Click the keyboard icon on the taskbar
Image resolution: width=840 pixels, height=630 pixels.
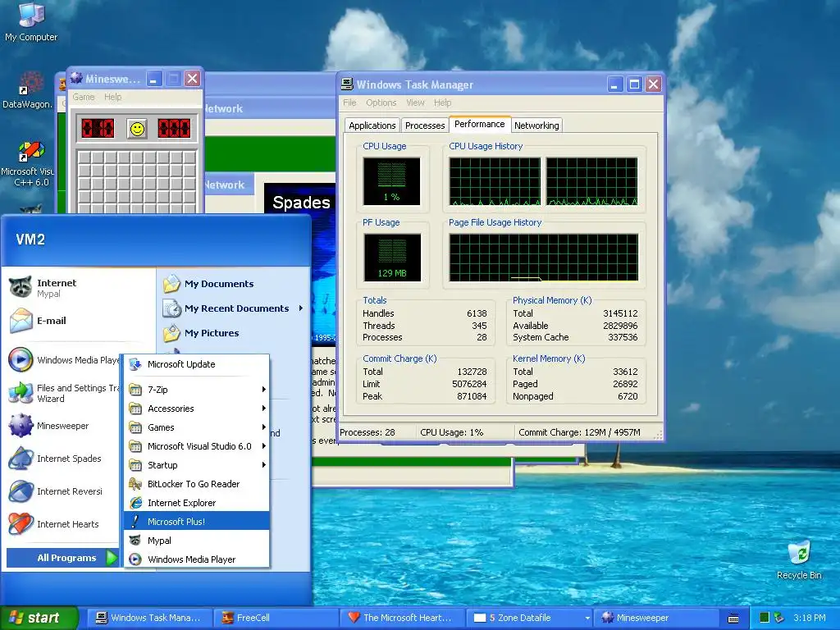[x=733, y=619]
